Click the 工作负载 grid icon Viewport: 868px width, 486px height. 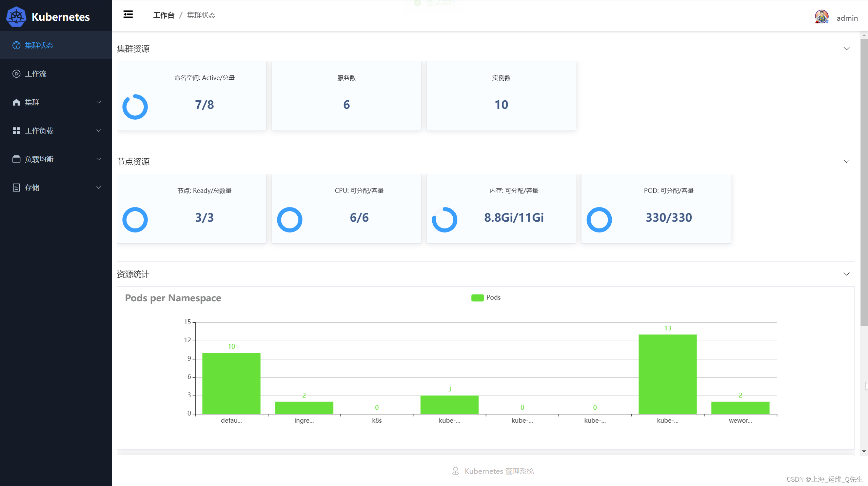coord(16,131)
